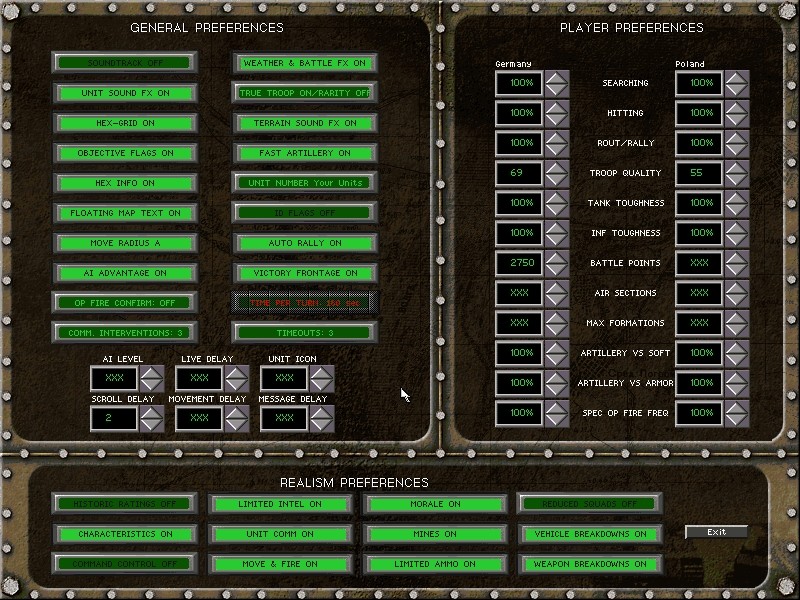Disable the Hex-Grid On option
800x600 pixels.
pos(124,123)
